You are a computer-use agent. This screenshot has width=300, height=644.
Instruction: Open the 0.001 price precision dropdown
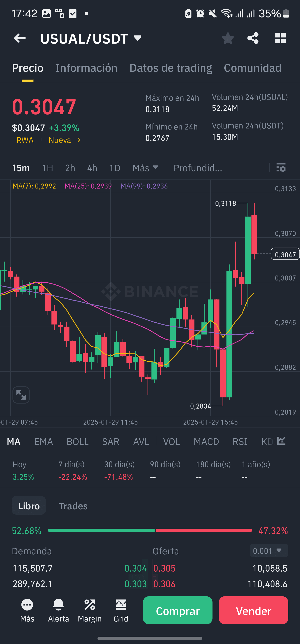point(269,551)
